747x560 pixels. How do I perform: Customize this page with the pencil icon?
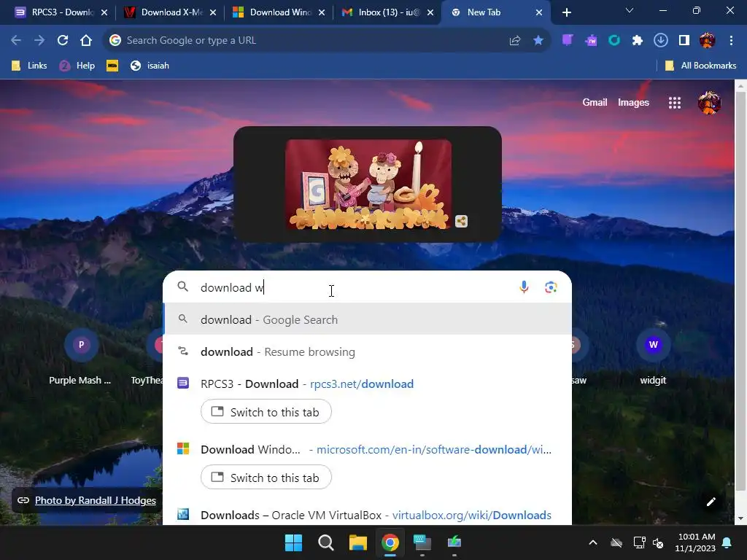pyautogui.click(x=711, y=502)
